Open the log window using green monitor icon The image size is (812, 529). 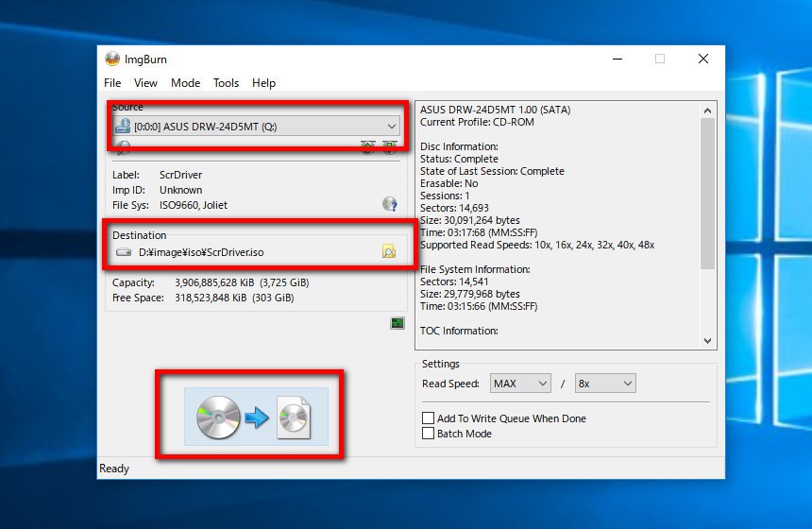[x=398, y=323]
